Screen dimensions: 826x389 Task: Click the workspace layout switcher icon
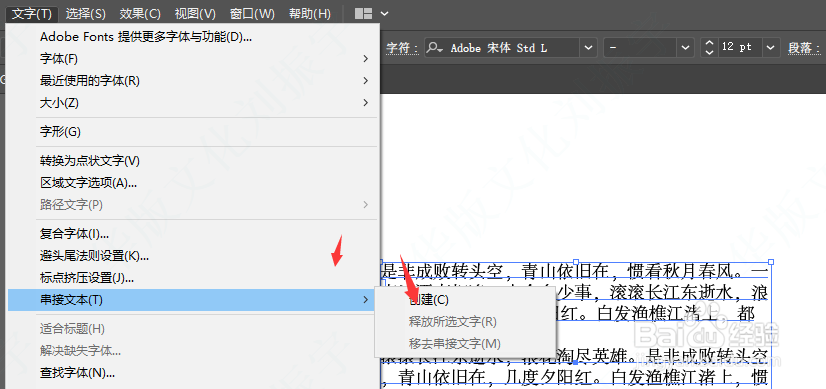coord(363,14)
